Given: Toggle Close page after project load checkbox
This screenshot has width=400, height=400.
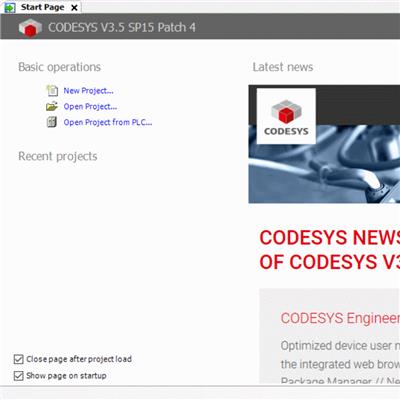Looking at the screenshot, I should pos(19,359).
